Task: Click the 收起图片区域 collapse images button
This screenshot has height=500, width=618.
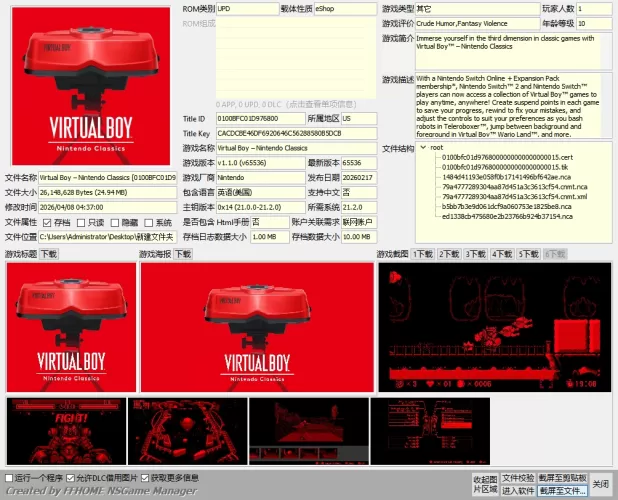Action: point(486,484)
